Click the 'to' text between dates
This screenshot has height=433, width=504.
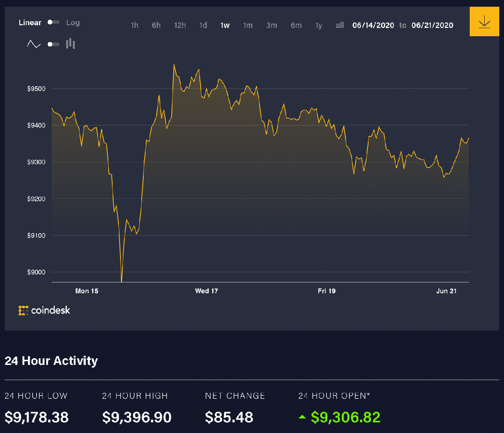pos(403,25)
